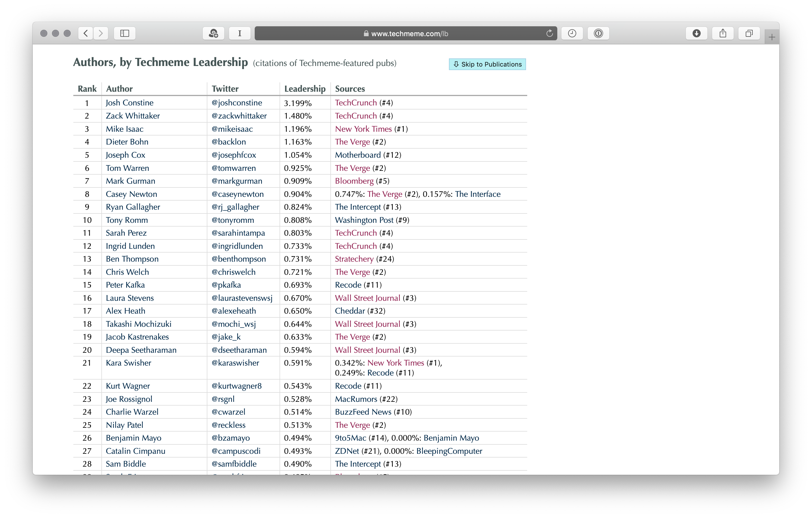Image resolution: width=812 pixels, height=518 pixels.
Task: Show Safari downloads
Action: click(x=696, y=33)
